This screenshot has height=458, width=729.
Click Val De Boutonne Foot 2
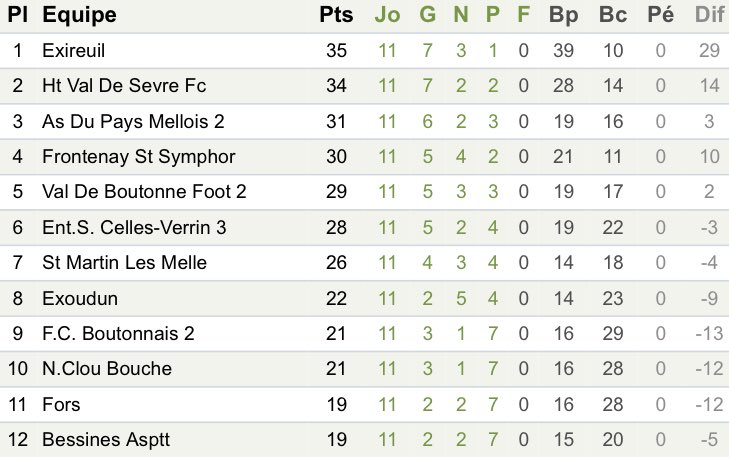tap(144, 192)
